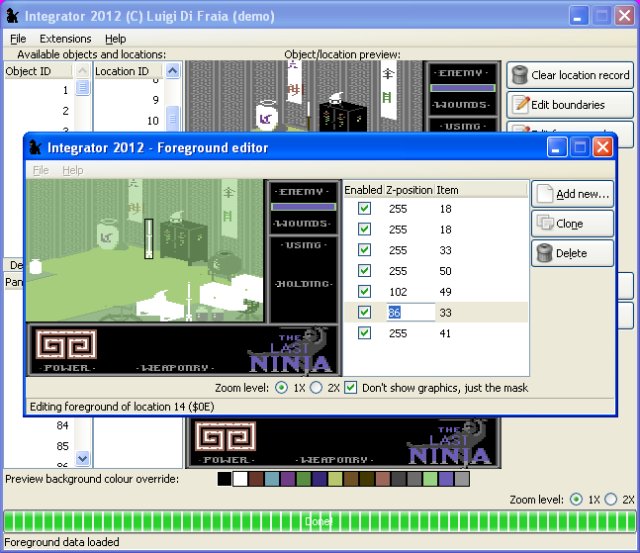Click the Object ID column header
Image resolution: width=640 pixels, height=553 pixels.
pyautogui.click(x=38, y=71)
